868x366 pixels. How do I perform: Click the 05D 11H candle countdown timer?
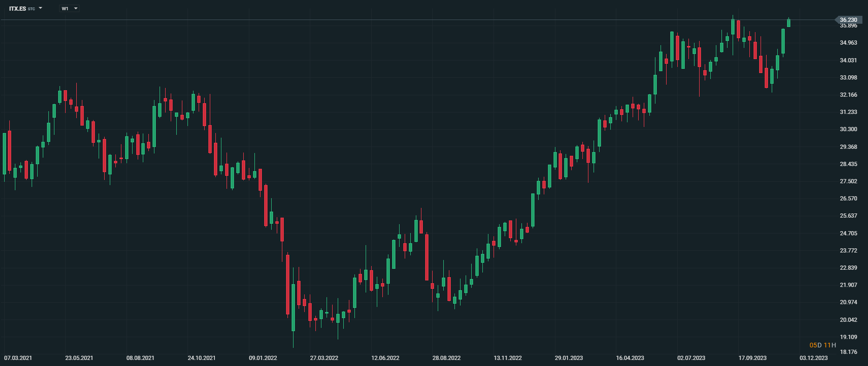822,345
